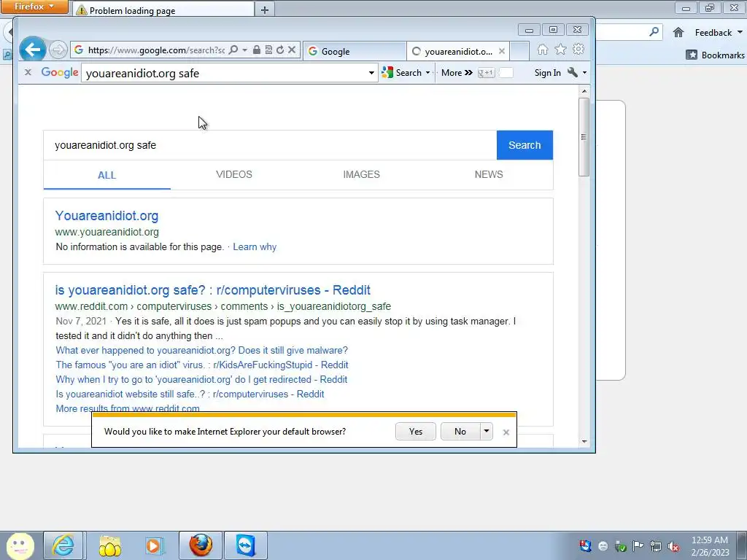Open new tab in Firefox

point(265,9)
